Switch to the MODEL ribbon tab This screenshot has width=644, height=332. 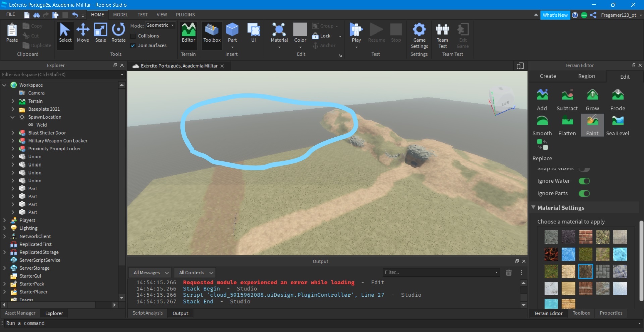pos(120,15)
